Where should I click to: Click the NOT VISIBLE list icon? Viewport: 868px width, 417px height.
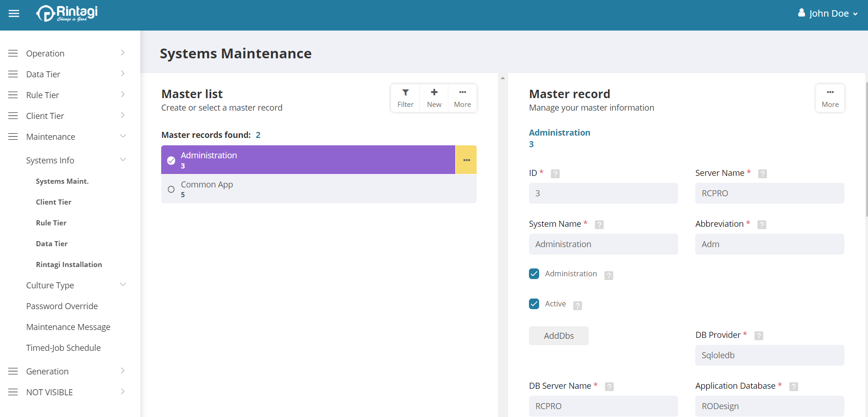click(x=13, y=392)
